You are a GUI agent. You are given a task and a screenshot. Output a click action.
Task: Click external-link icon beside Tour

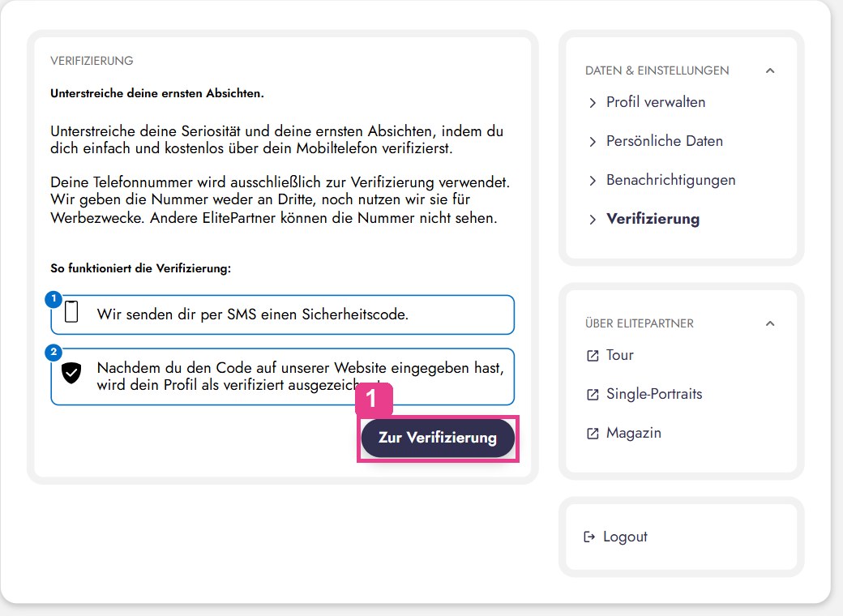click(593, 356)
